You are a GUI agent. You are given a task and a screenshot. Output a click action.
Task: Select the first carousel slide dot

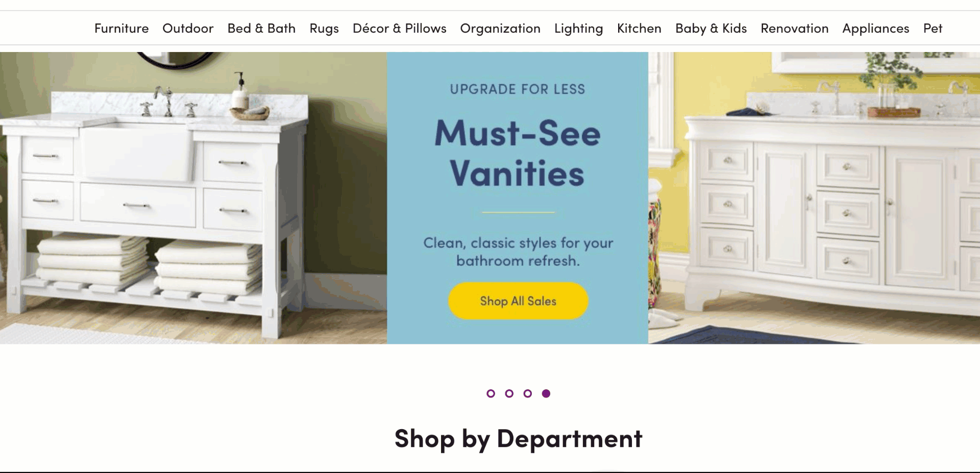pyautogui.click(x=491, y=393)
